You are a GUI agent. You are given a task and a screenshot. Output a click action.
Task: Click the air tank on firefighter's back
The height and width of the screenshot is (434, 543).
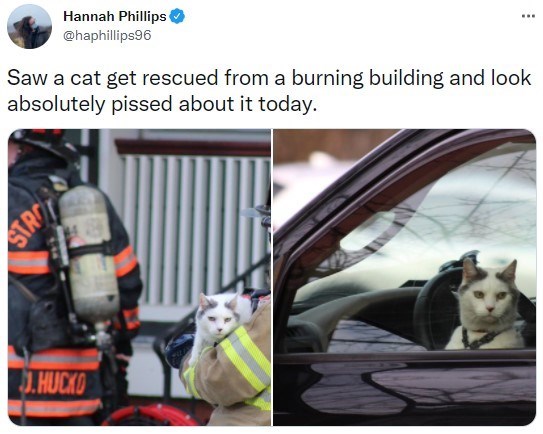click(x=90, y=255)
